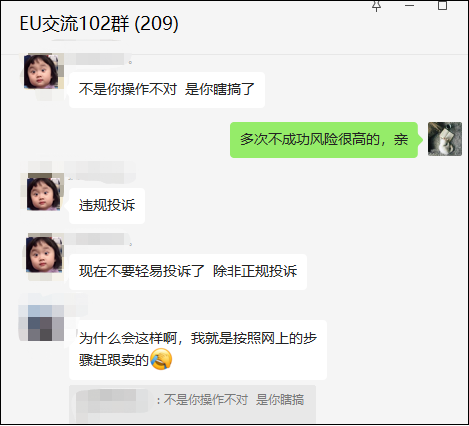469x426 pixels.
Task: Jump to quoted message 不是你操作不对 是你瞎搞
Action: [192, 405]
